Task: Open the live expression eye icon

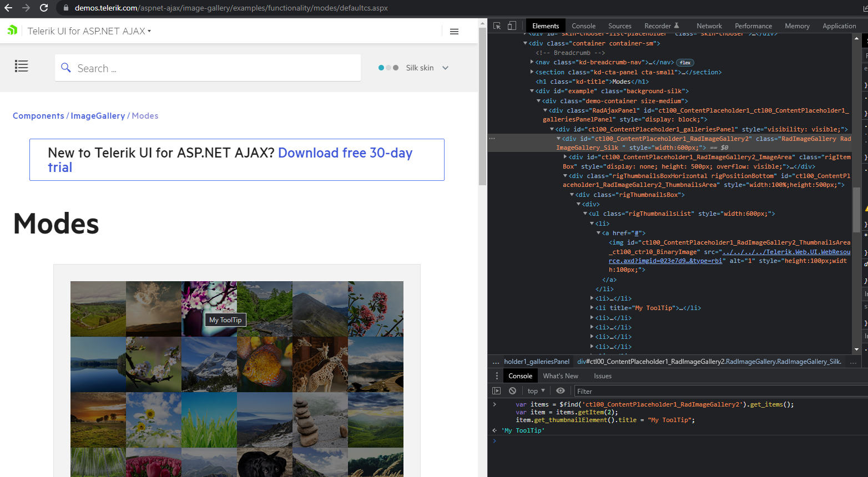Action: (x=561, y=391)
